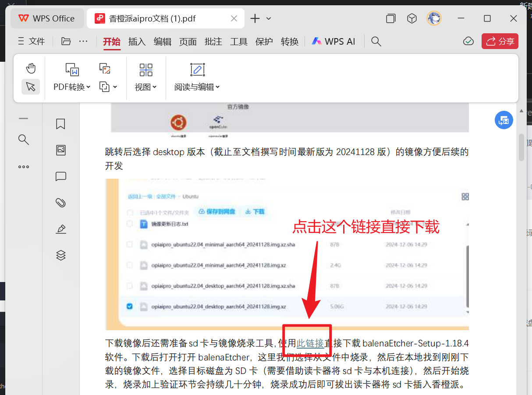Open WPS AI
The image size is (532, 395).
(333, 42)
